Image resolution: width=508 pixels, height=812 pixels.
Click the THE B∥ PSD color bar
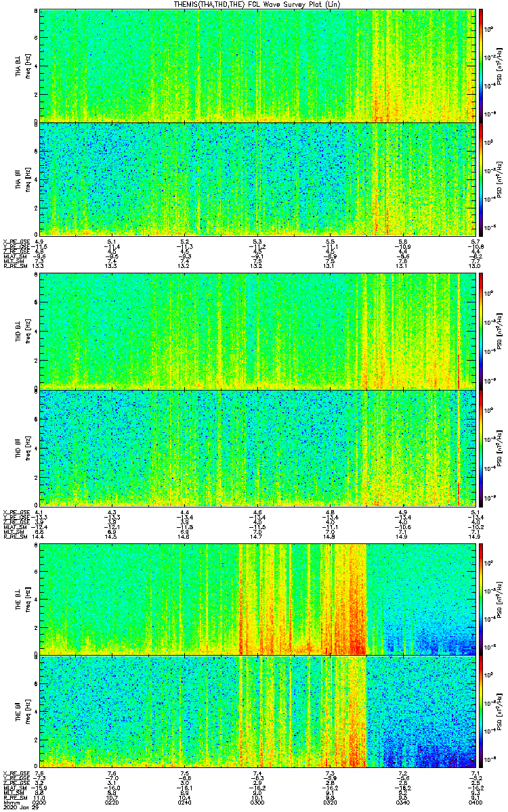click(482, 713)
